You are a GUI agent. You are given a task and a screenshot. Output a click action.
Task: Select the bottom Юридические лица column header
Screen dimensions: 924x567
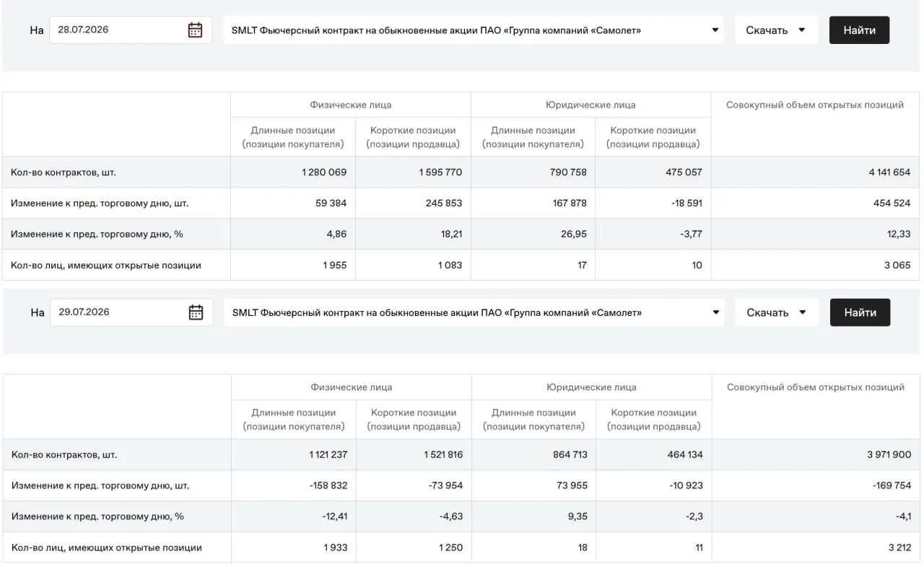591,387
